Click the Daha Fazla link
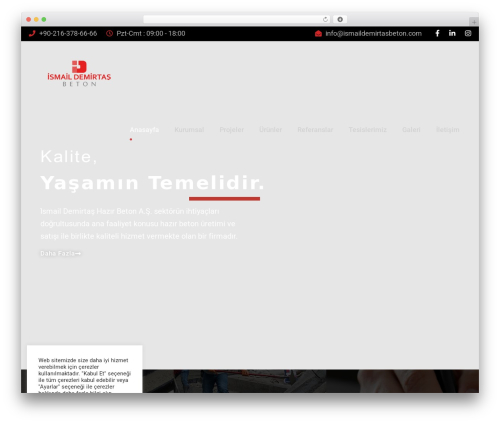 (x=60, y=254)
